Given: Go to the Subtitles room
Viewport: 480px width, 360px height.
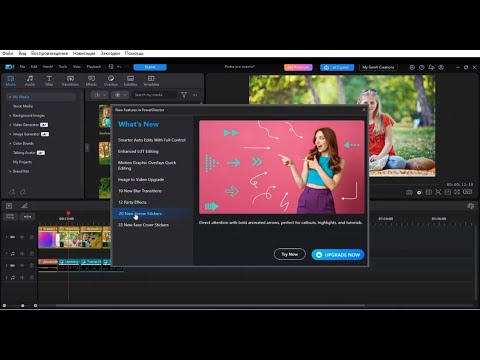Looking at the screenshot, I should 130,81.
